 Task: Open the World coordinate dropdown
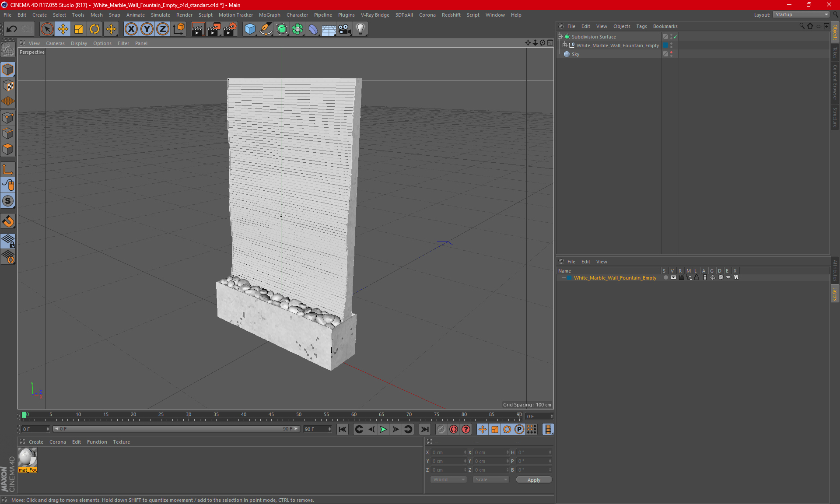(x=448, y=479)
